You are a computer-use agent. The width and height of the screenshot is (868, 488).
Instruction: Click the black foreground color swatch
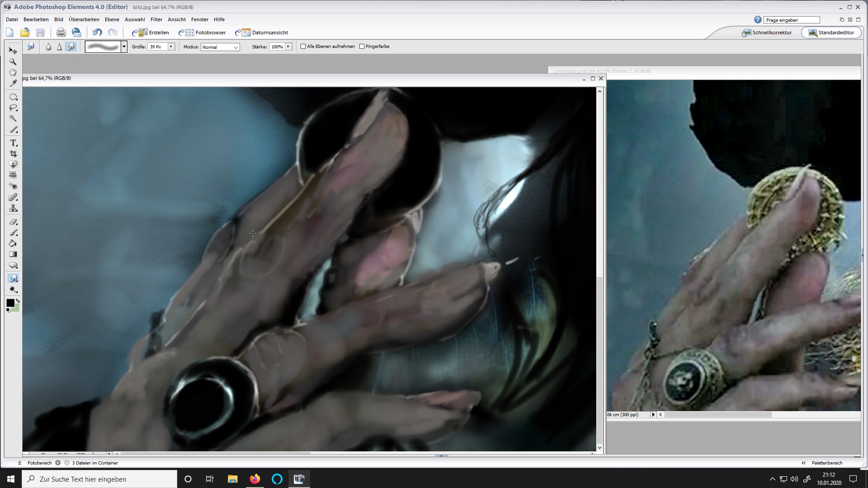10,303
